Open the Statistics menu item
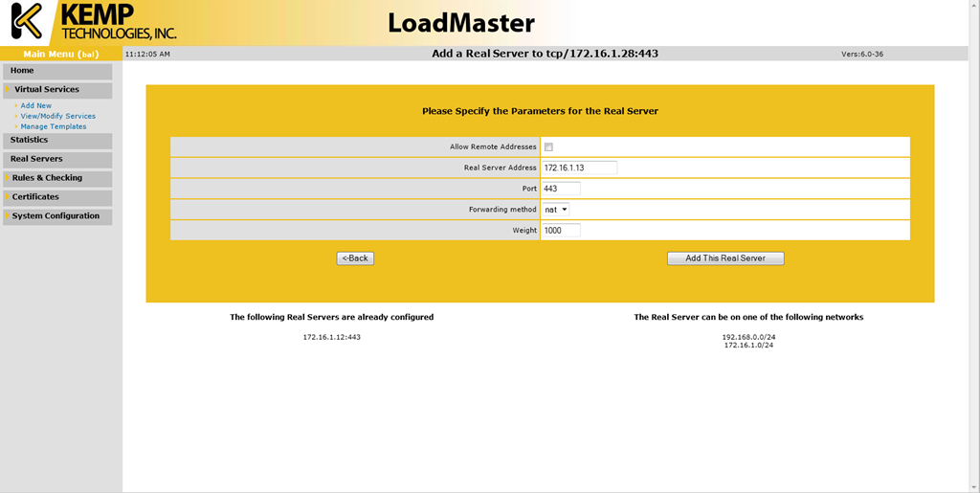The image size is (980, 493). tap(57, 140)
